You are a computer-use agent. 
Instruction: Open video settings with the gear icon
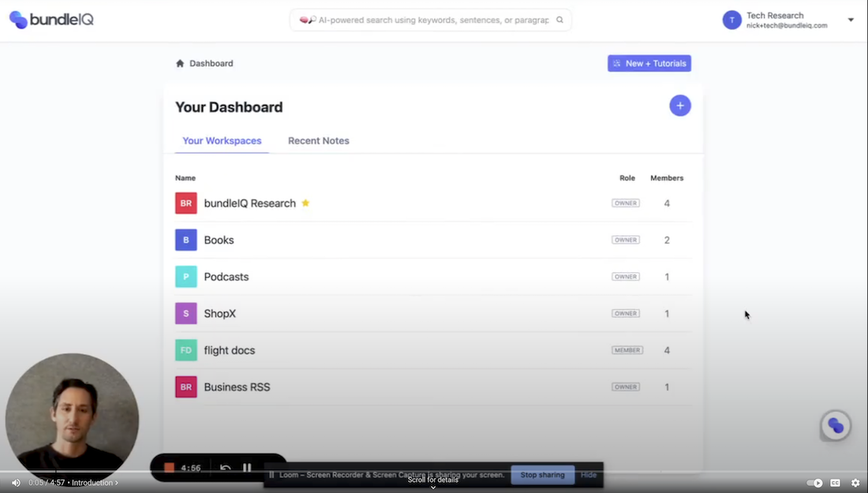pos(855,483)
